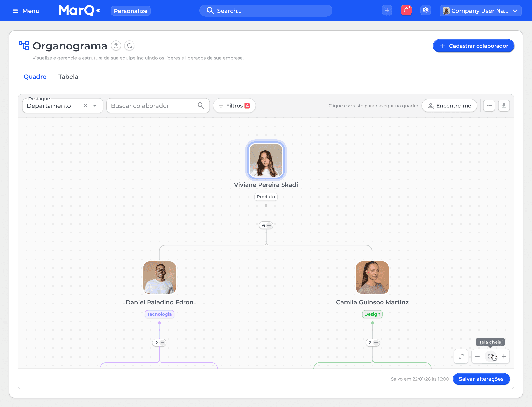The height and width of the screenshot is (407, 532).
Task: Click the Encontre-me button
Action: pyautogui.click(x=449, y=106)
